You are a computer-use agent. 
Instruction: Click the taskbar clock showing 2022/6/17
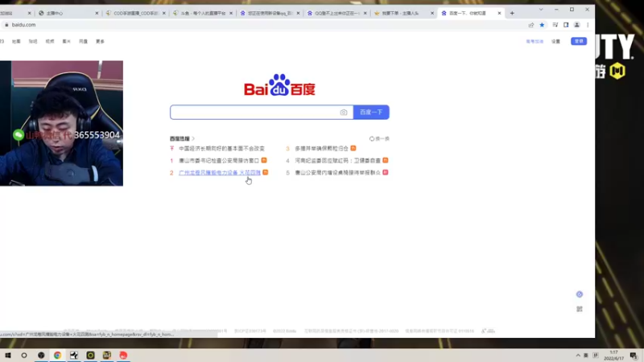pyautogui.click(x=613, y=356)
